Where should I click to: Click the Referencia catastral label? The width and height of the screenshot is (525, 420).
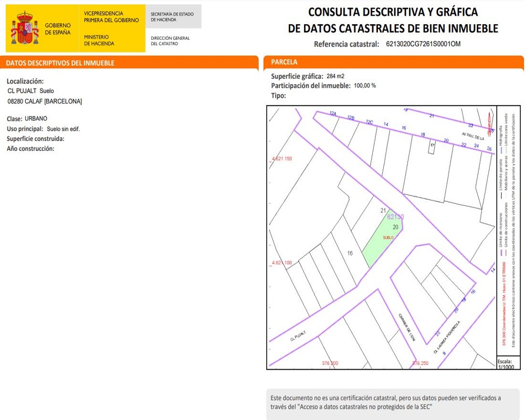click(x=346, y=44)
